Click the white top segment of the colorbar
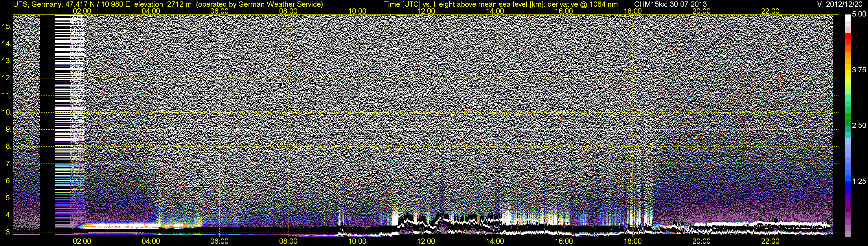Screen dimensions: 868x246 tap(848, 19)
